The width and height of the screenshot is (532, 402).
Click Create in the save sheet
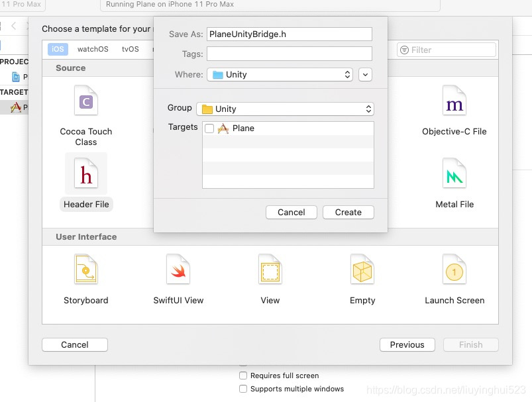tap(348, 213)
